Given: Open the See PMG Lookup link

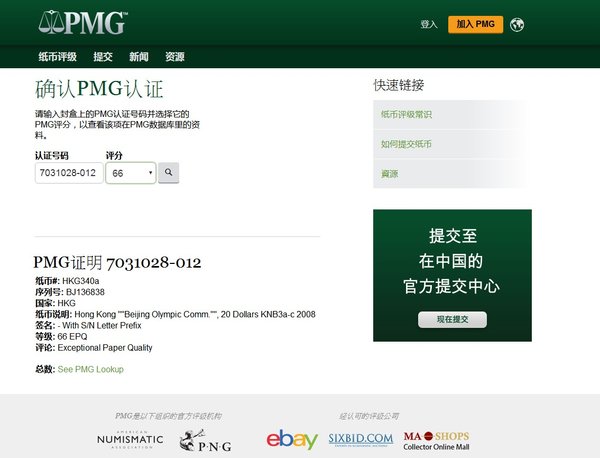Looking at the screenshot, I should point(91,369).
